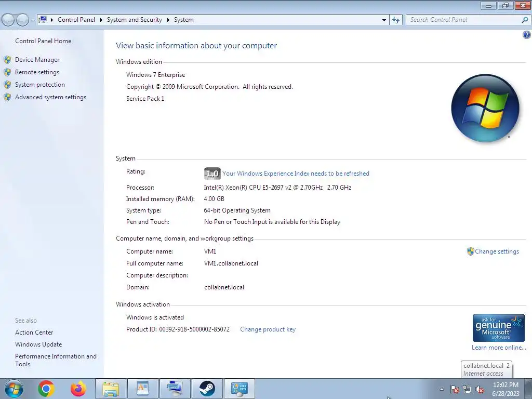Open Windows Experience Index refresh link
532x399 pixels.
tap(296, 174)
